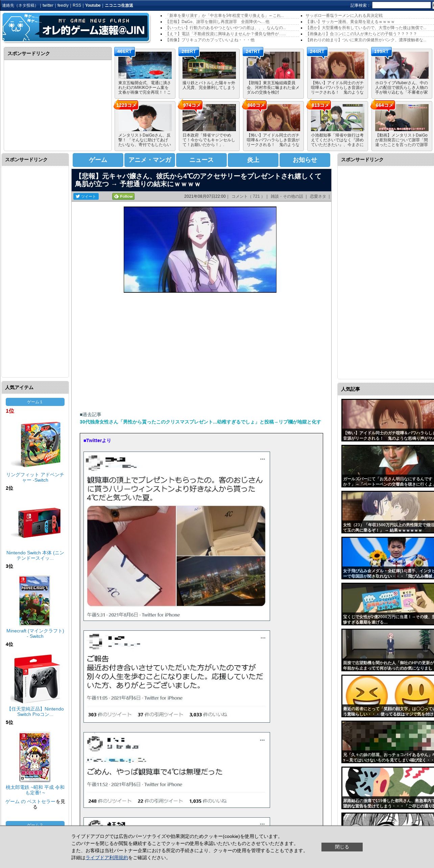Viewport: 434px width, 868px height.
Task: Open 年収1500万円 婚活 popular article
Action: coord(388,512)
